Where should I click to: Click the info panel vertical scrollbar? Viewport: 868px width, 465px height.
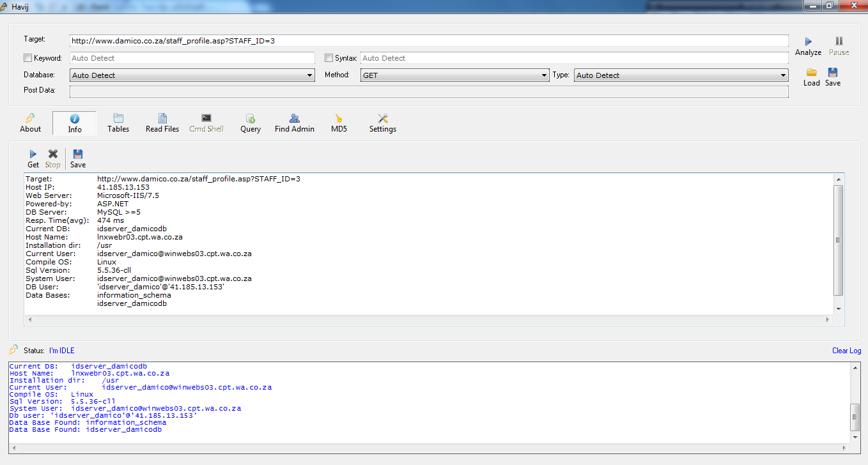839,240
